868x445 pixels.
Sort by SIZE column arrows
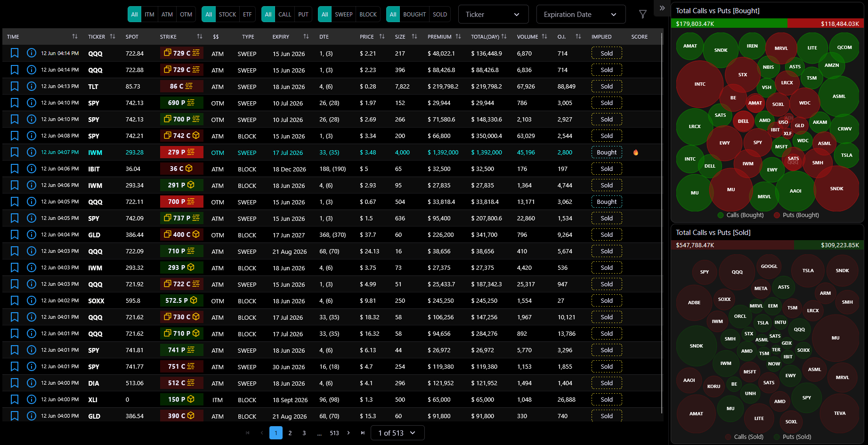tap(414, 36)
